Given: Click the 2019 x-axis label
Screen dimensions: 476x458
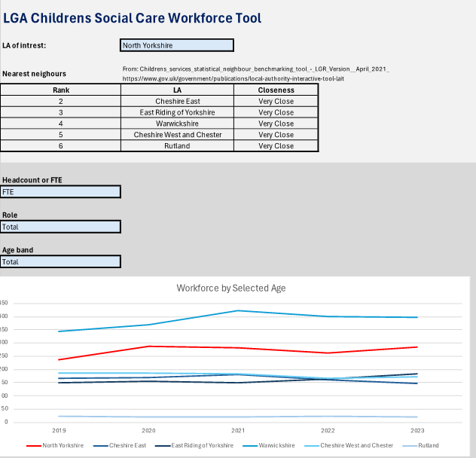Looking at the screenshot, I should point(59,430).
